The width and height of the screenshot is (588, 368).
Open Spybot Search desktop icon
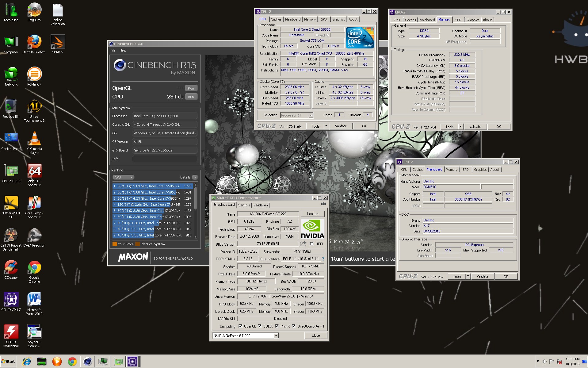tap(34, 336)
